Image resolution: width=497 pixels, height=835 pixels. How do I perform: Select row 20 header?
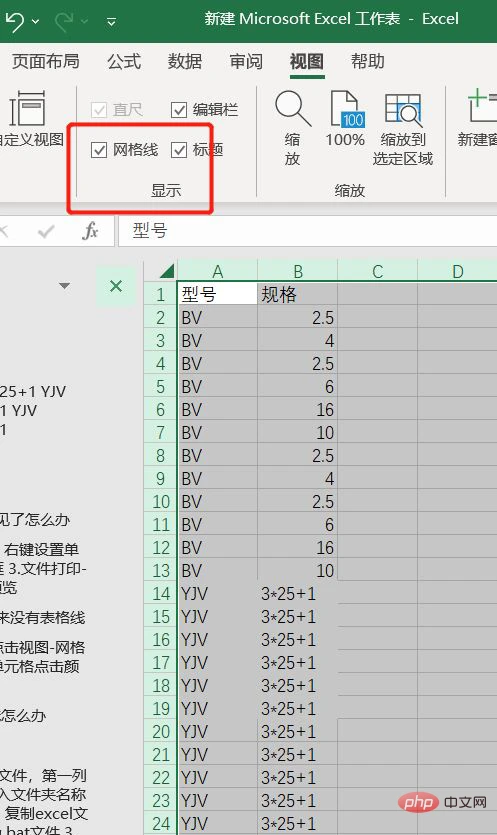pyautogui.click(x=160, y=731)
